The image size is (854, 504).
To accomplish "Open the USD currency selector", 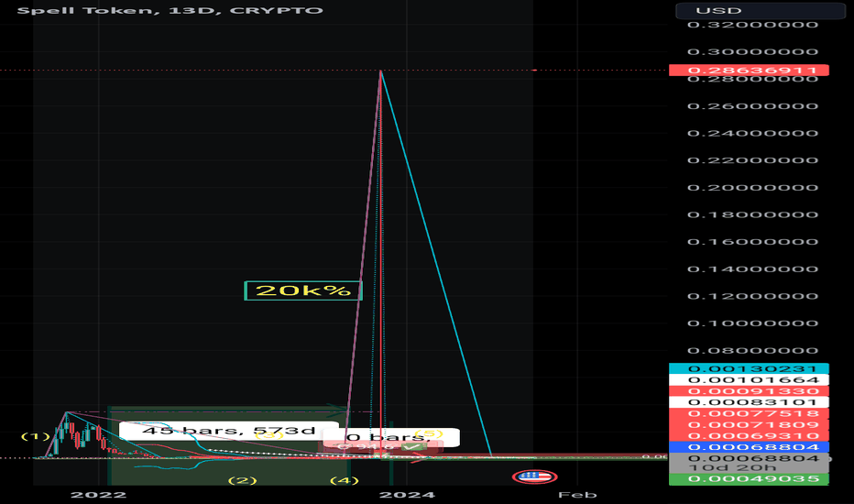I will (x=761, y=10).
